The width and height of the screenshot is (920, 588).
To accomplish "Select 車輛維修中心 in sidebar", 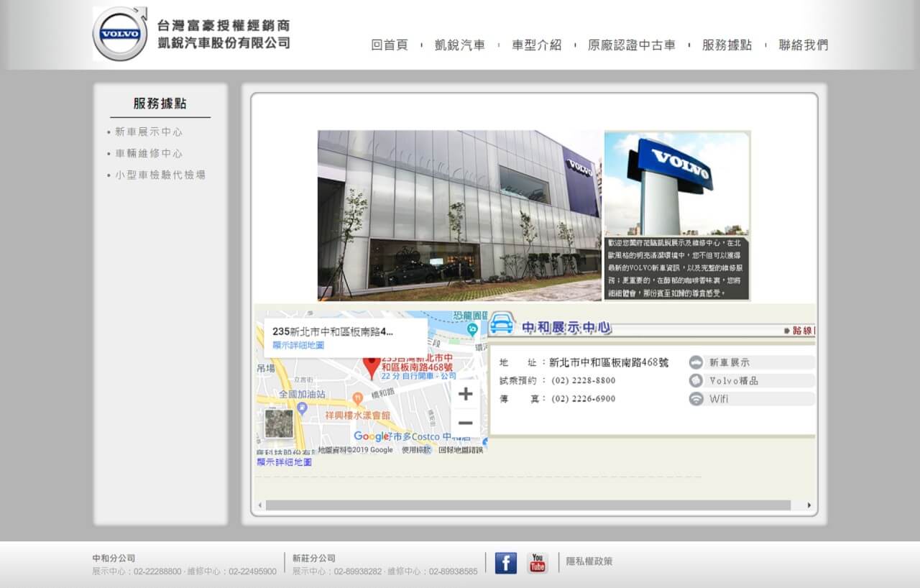I will [149, 154].
